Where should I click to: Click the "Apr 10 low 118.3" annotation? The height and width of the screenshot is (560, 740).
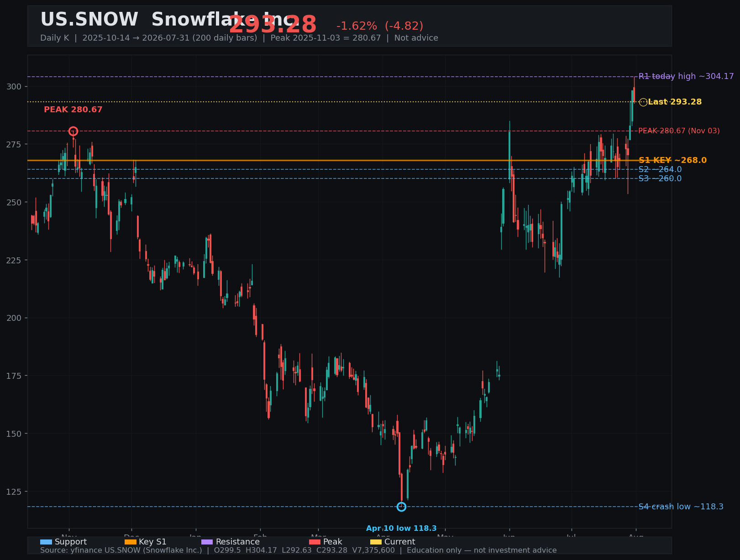(x=401, y=529)
